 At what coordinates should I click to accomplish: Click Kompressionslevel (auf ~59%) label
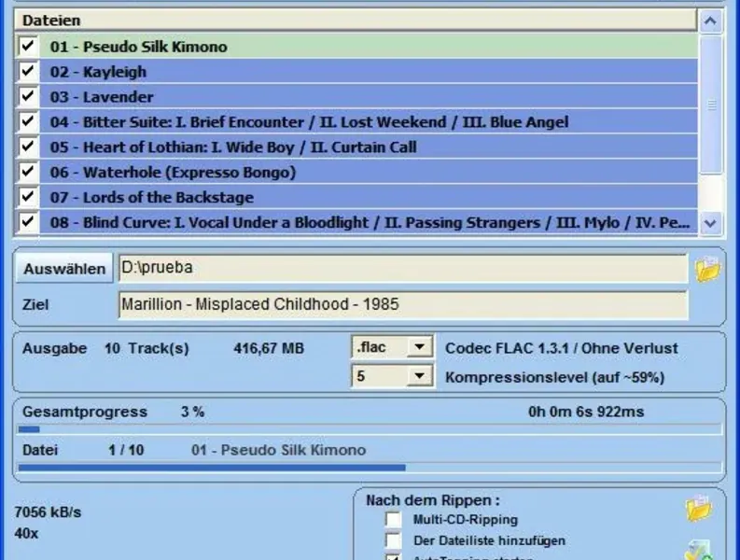pos(554,377)
